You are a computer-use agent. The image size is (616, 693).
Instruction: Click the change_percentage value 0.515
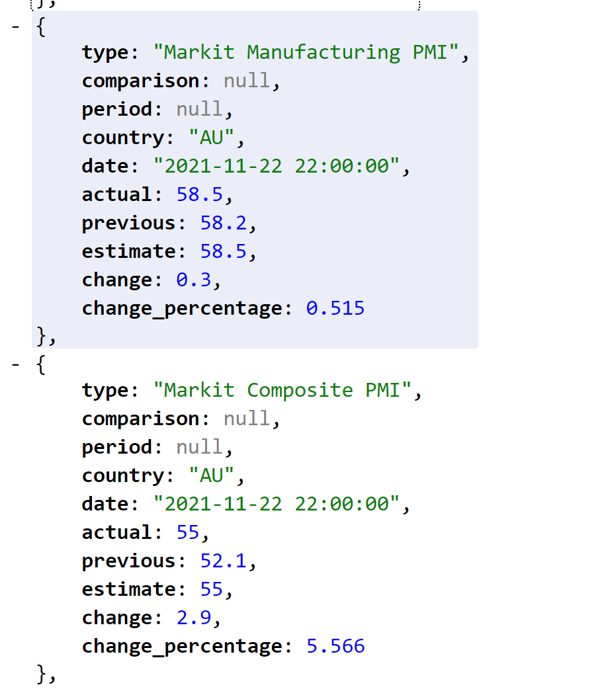pos(335,307)
